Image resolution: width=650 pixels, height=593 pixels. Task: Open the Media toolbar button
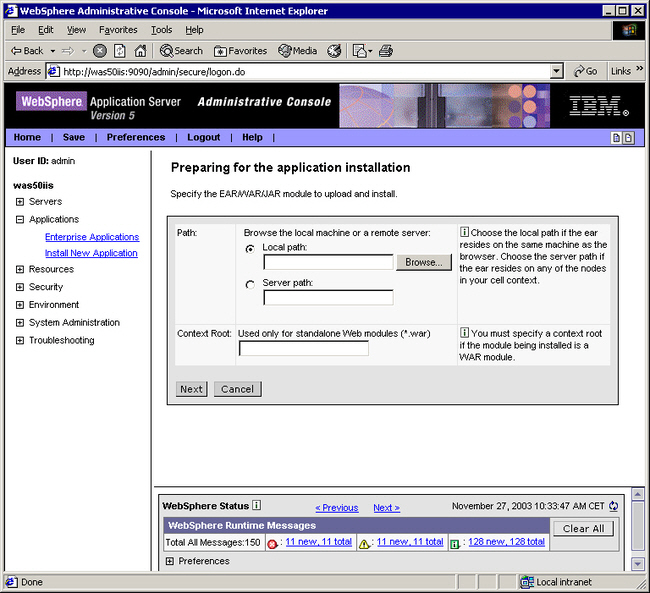tap(298, 51)
